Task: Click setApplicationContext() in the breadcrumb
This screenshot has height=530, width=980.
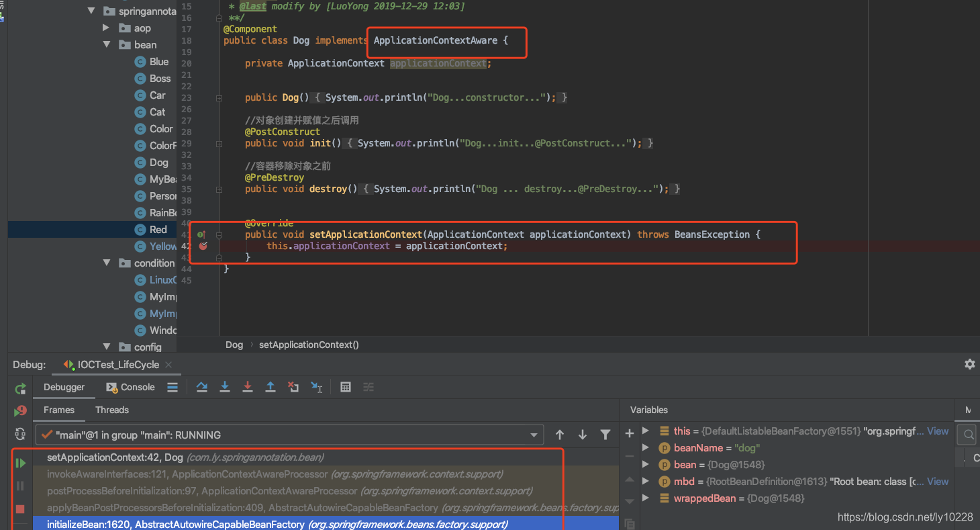Action: pyautogui.click(x=309, y=345)
